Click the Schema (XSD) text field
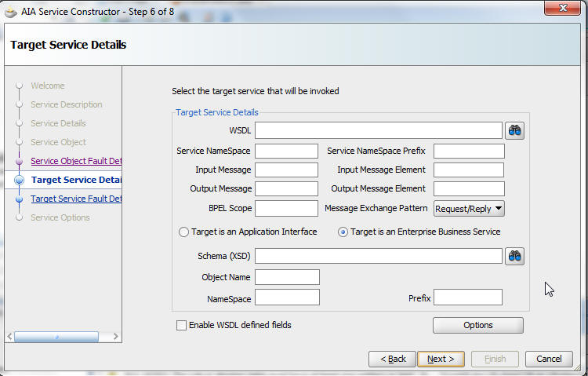 coord(379,256)
